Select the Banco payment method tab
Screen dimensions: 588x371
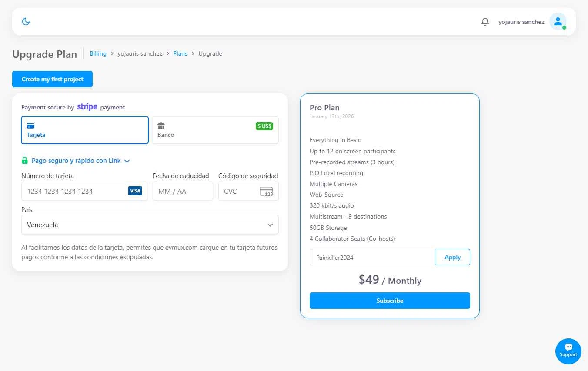[215, 130]
